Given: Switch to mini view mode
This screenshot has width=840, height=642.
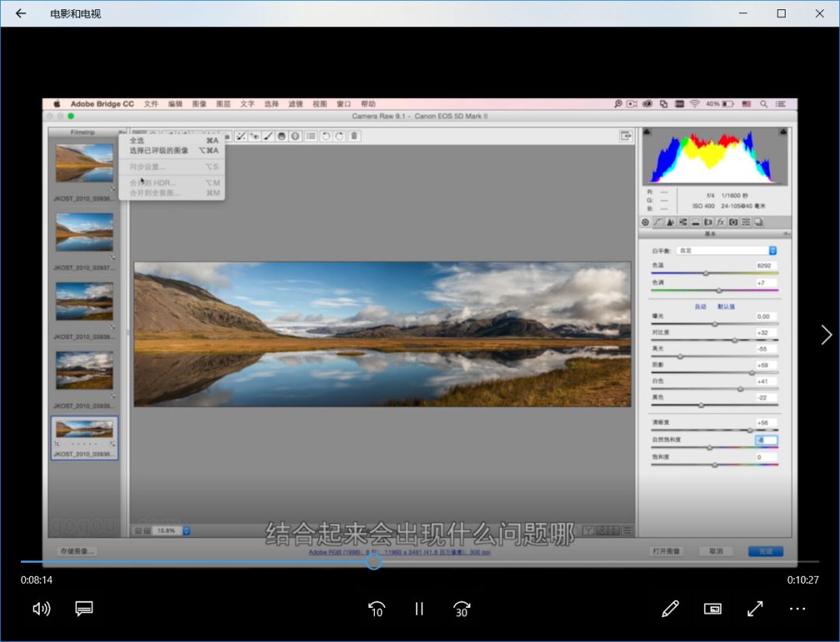Looking at the screenshot, I should (x=712, y=609).
